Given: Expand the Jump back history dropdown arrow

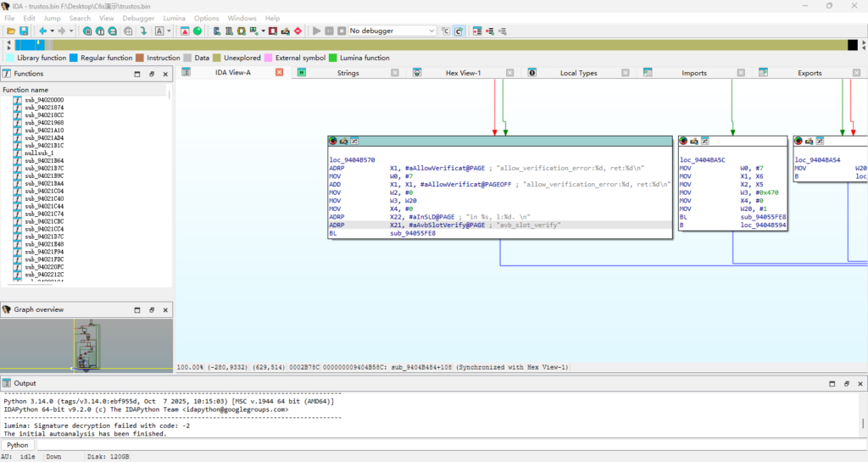Looking at the screenshot, I should 52,31.
